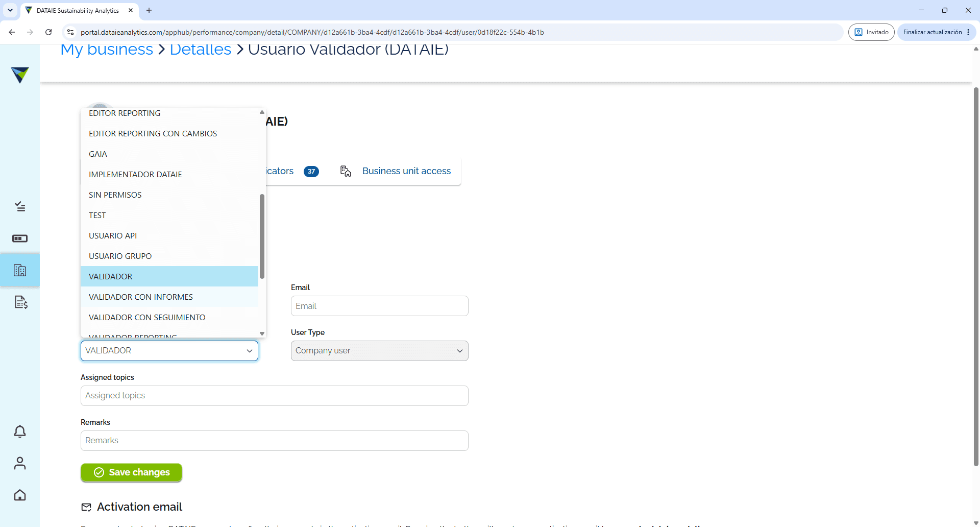980x527 pixels.
Task: Open browser menu three-dot icon
Action: 968,32
